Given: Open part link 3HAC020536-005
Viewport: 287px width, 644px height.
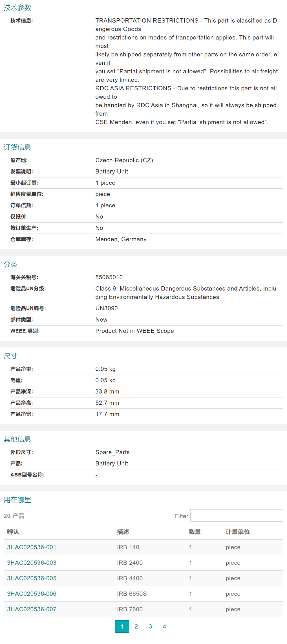Looking at the screenshot, I should tap(32, 578).
